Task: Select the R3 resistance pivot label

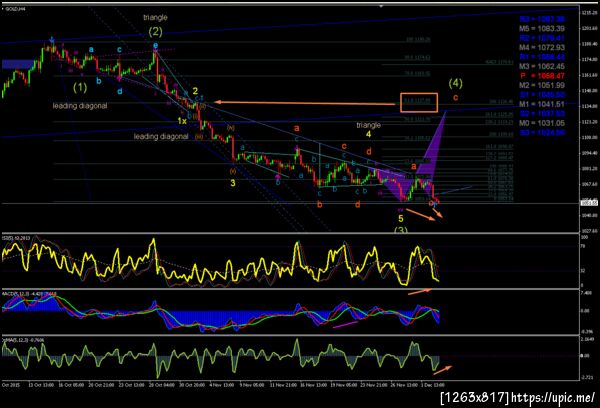Action: [x=542, y=19]
